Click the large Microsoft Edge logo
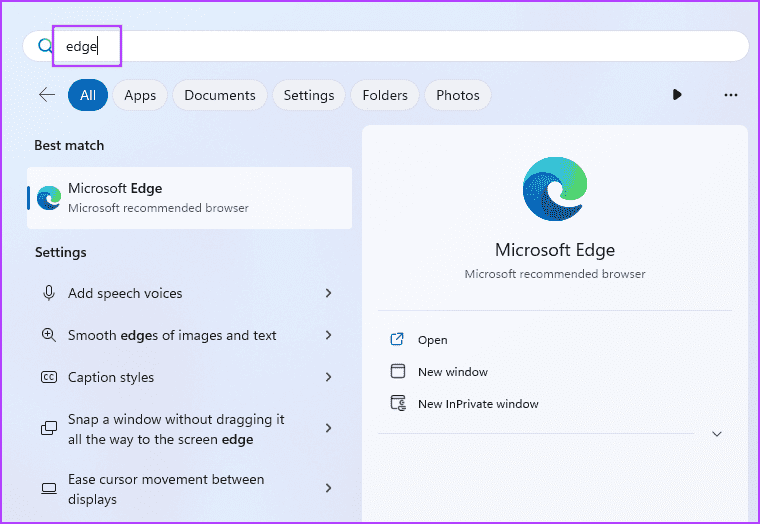The height and width of the screenshot is (524, 760). (x=555, y=189)
